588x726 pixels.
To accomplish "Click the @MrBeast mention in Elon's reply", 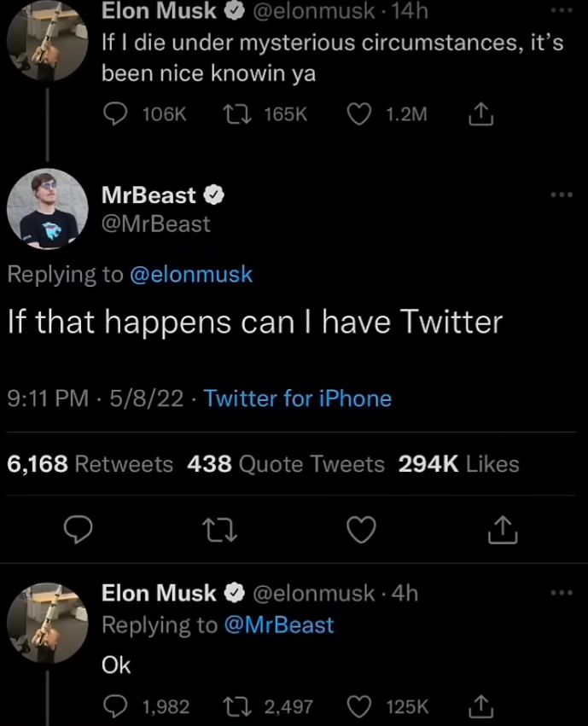I will coord(278,625).
